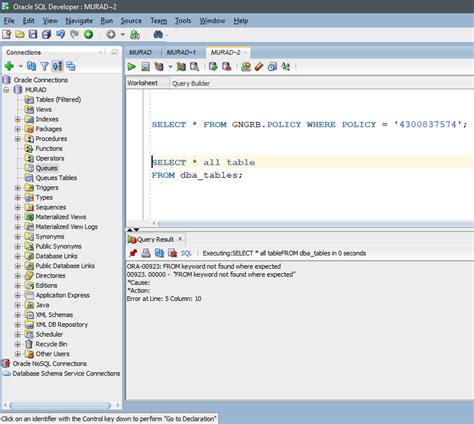Switch to the Query Builder tab

pyautogui.click(x=191, y=83)
